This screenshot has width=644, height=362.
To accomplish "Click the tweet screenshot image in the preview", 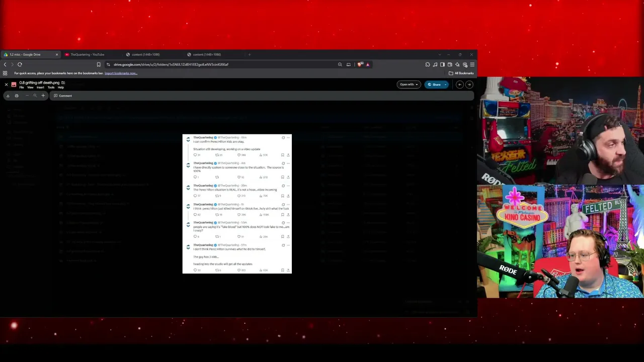I will tap(237, 204).
